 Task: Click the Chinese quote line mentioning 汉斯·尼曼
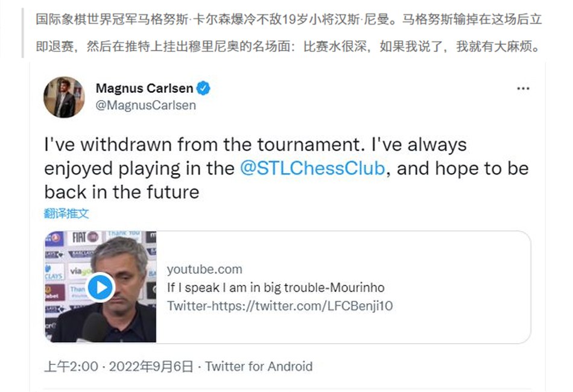tap(288, 19)
